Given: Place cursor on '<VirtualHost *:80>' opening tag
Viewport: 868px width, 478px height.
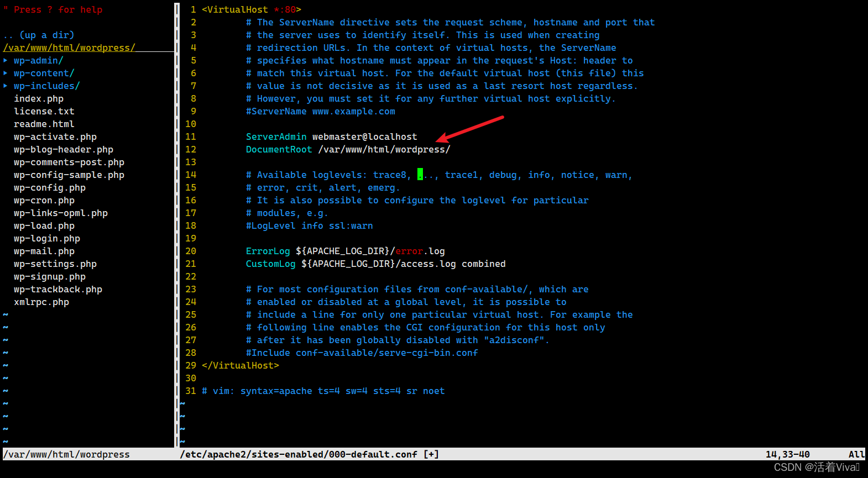Looking at the screenshot, I should click(252, 9).
